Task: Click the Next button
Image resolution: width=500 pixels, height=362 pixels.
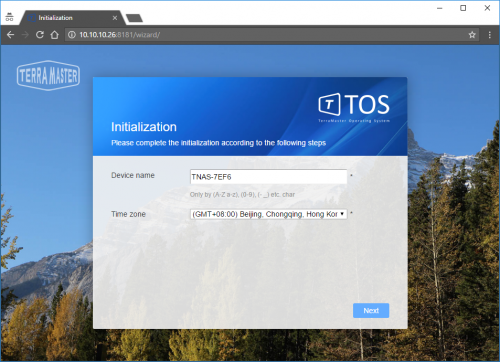Action: (x=371, y=310)
